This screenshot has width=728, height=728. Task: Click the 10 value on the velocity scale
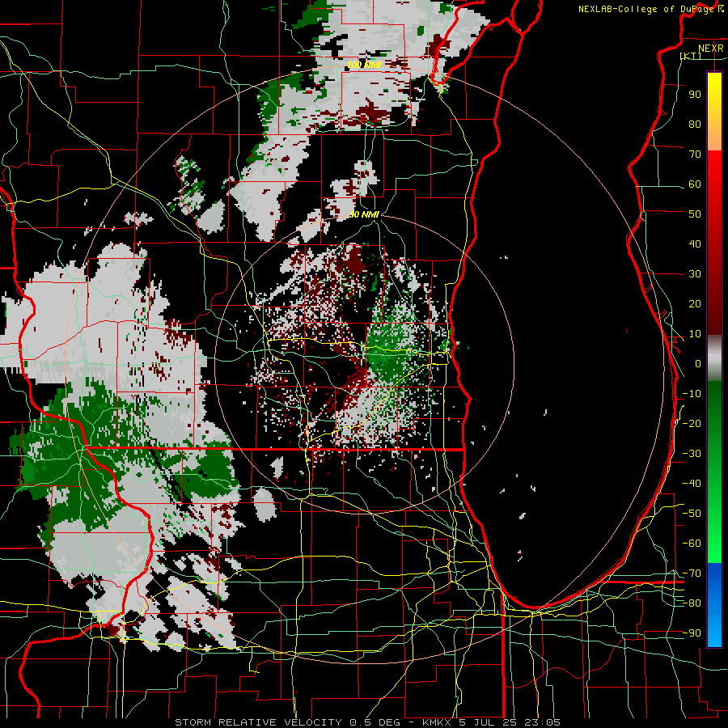coord(695,334)
